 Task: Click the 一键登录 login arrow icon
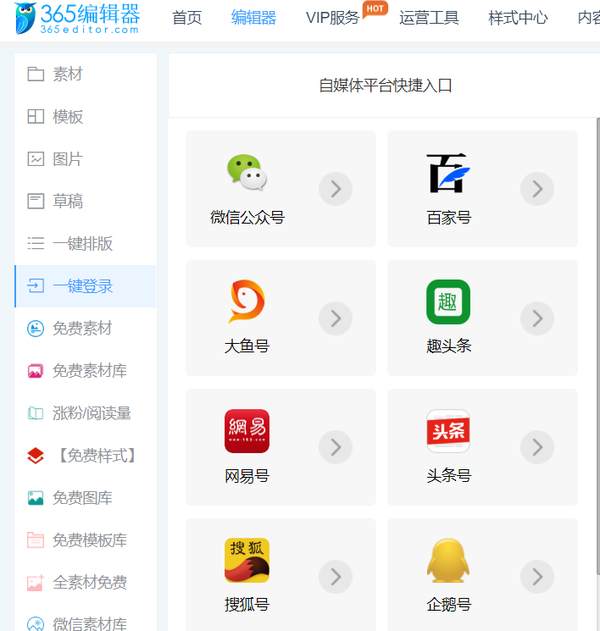pyautogui.click(x=35, y=286)
